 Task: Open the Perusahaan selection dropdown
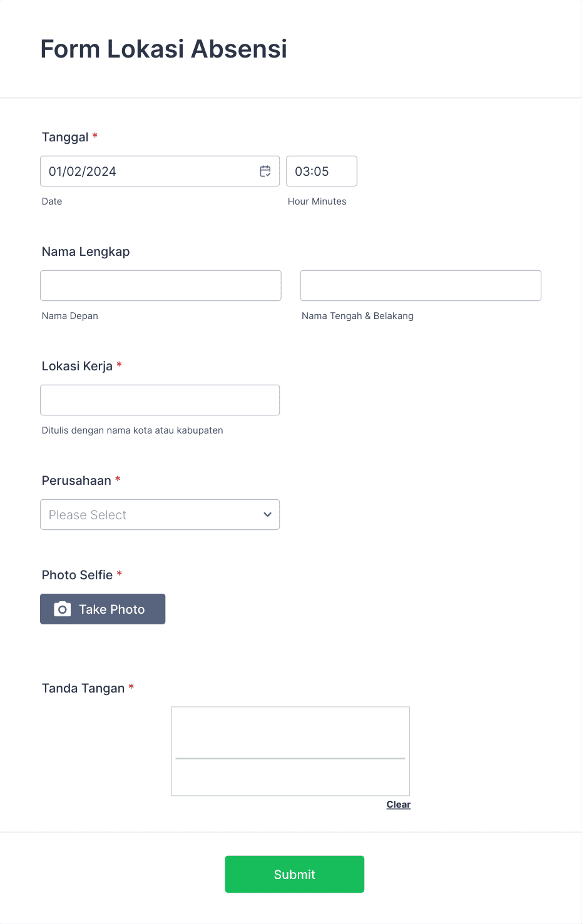tap(160, 514)
